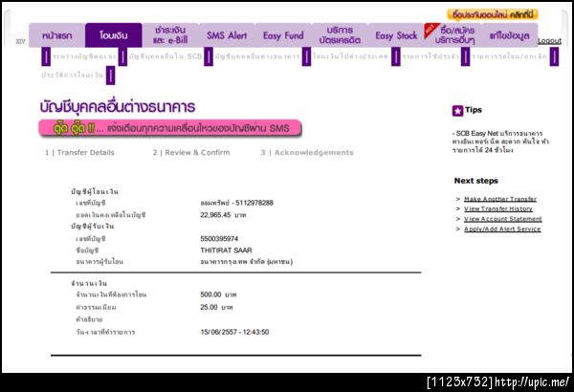Viewport: 574px width, 392px height.
Task: Select the โอนเงินไปต่างประเทศ submenu item
Action: click(350, 56)
